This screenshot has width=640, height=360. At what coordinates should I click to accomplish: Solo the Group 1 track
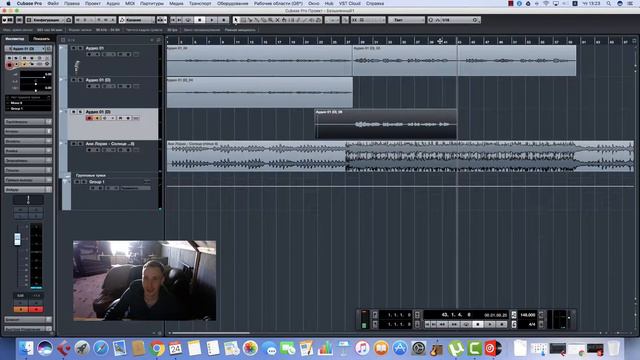(x=84, y=182)
